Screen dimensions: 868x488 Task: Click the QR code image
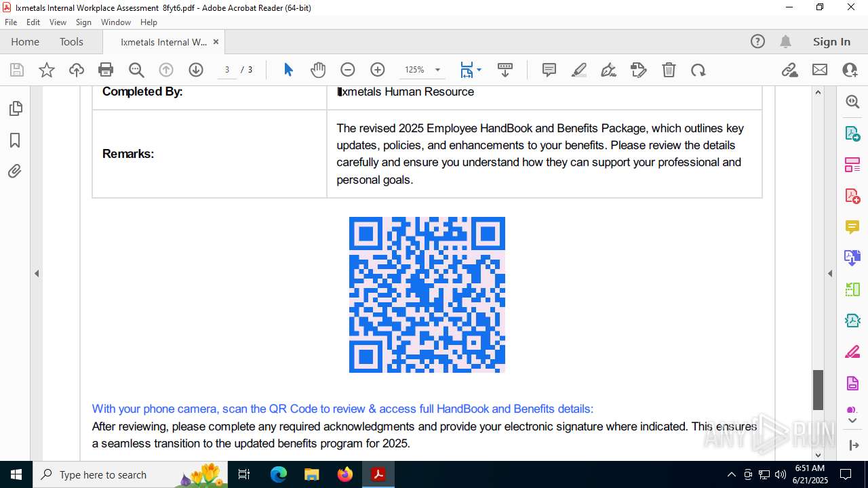tap(427, 295)
